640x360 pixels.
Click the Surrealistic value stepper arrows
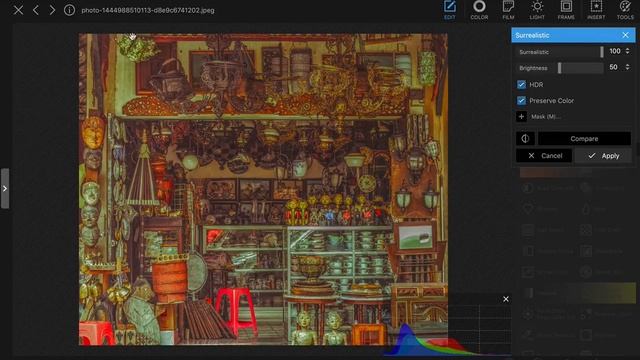[x=627, y=51]
